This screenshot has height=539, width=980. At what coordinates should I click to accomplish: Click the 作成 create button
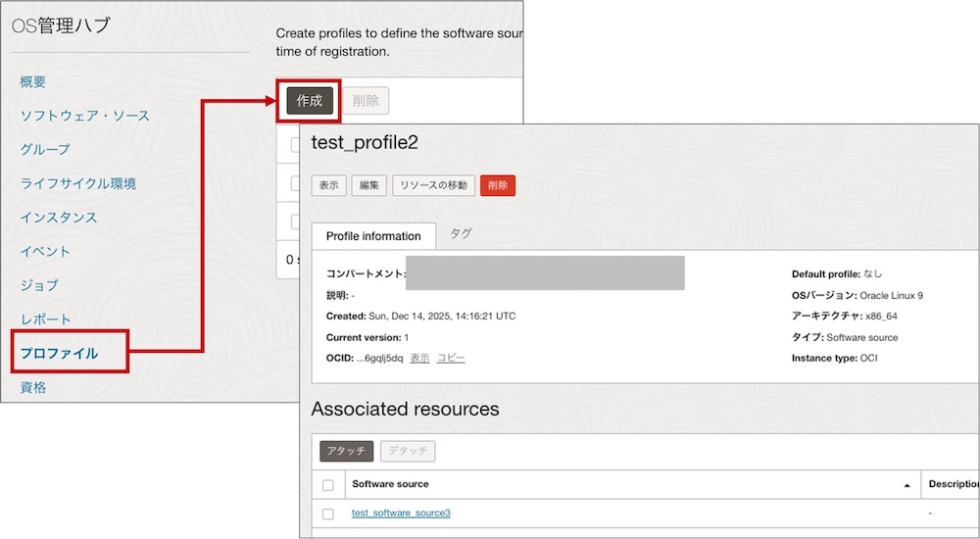(x=310, y=101)
